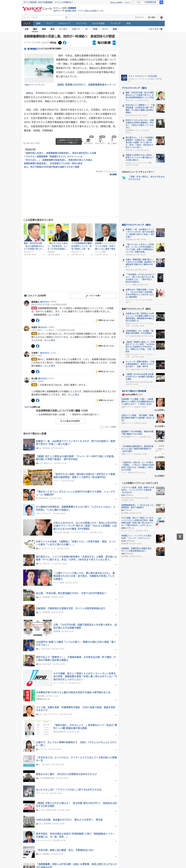Viewport: 186px width, 868px height.
Task: Open 購入履歴 link
Action: pos(152,18)
